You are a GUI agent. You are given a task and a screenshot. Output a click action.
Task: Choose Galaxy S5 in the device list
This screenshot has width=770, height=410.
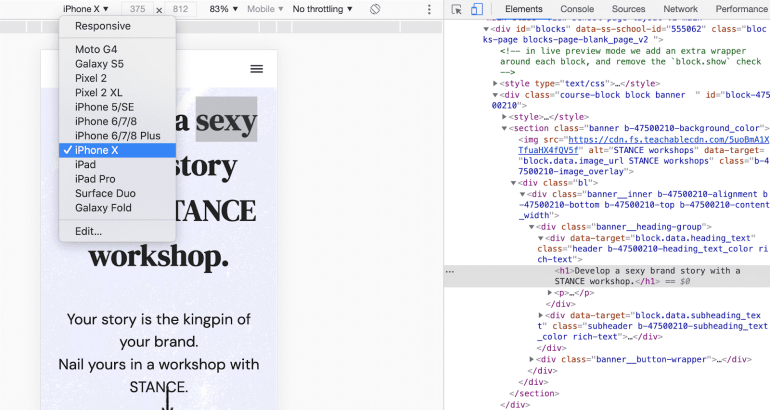[x=117, y=64]
